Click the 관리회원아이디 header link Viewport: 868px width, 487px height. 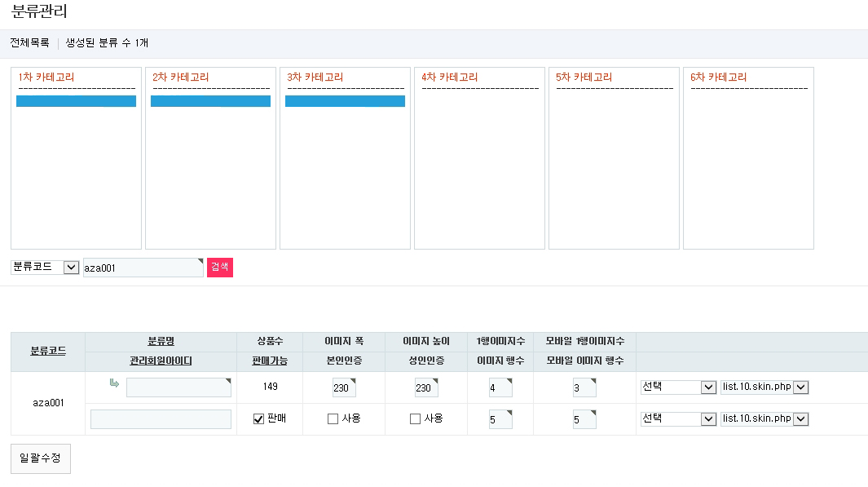(x=161, y=361)
